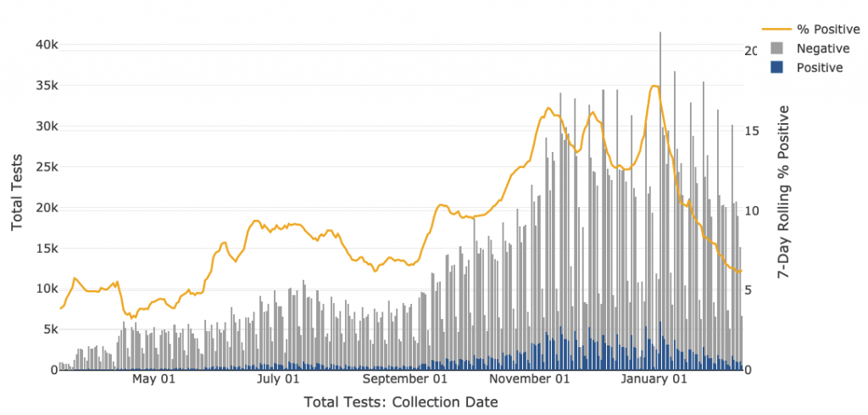Image resolution: width=868 pixels, height=415 pixels.
Task: Select the 7-Day Rolling % Positive axis title
Action: [783, 192]
